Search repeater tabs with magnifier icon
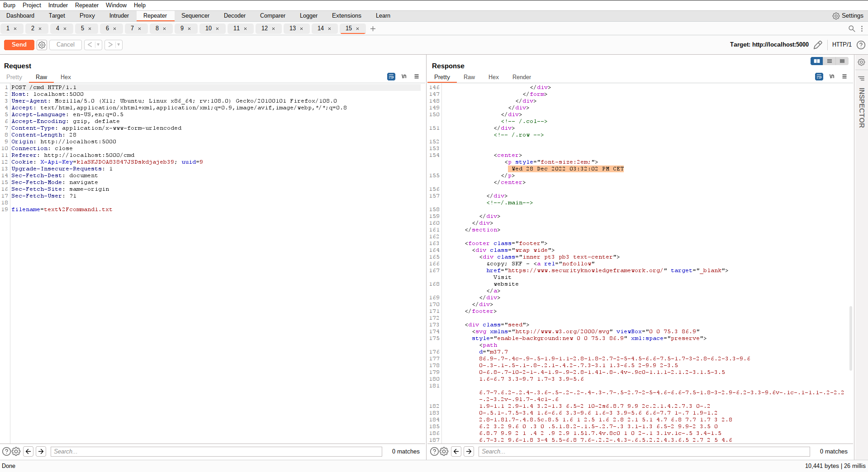868x472 pixels. [x=852, y=28]
